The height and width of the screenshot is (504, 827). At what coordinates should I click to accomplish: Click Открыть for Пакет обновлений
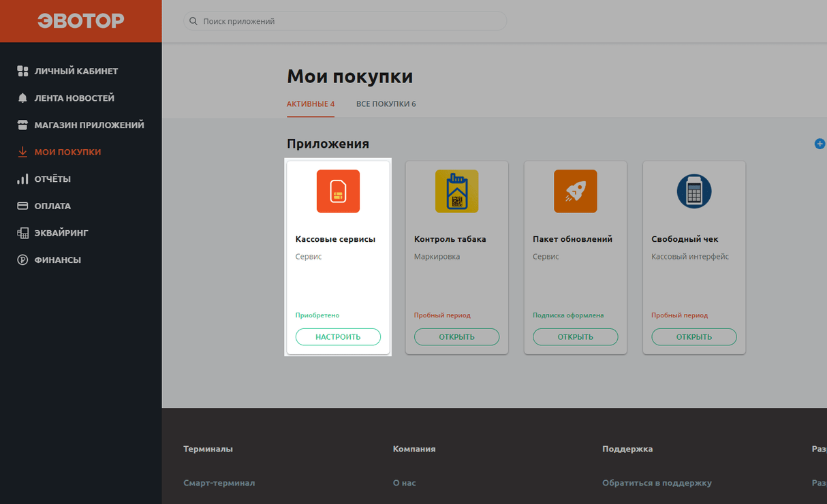(x=575, y=336)
